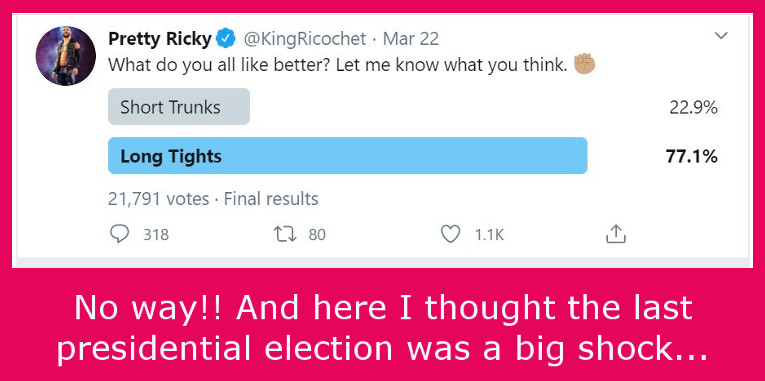The image size is (765, 381).
Task: Open the tweet options chevron
Action: point(721,36)
